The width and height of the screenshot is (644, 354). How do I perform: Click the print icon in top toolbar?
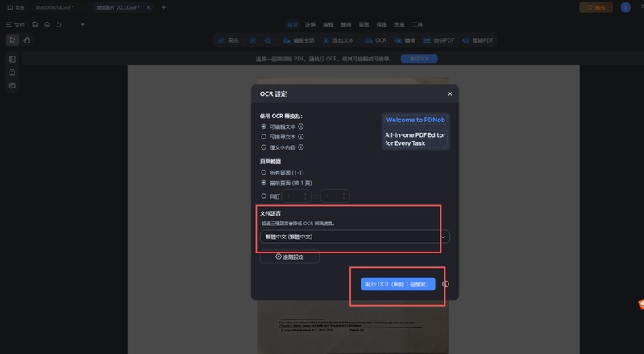[x=47, y=25]
